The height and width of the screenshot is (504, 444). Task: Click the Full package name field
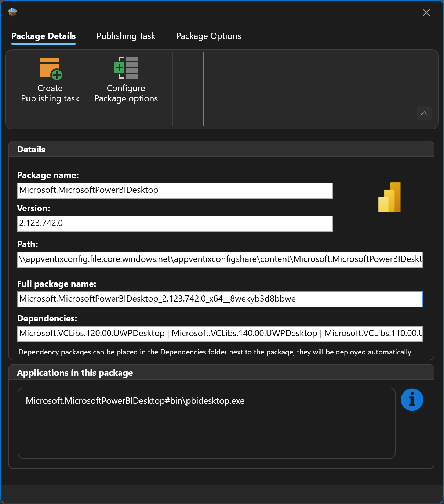[220, 299]
